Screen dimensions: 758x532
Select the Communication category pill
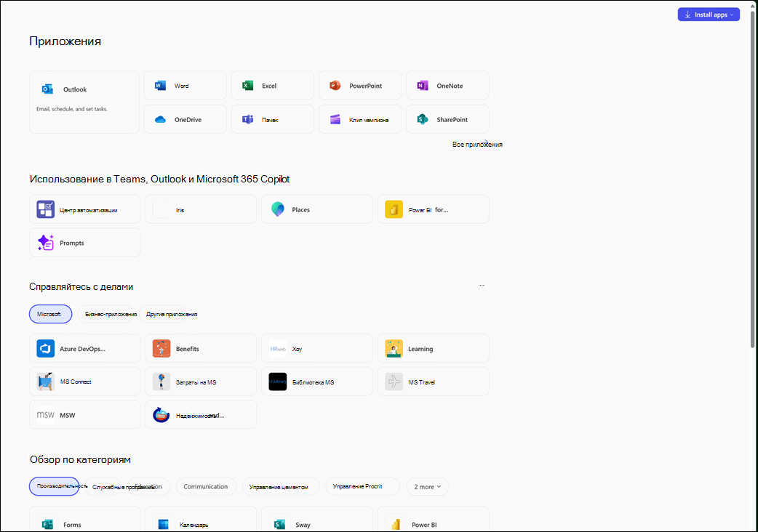tap(205, 487)
